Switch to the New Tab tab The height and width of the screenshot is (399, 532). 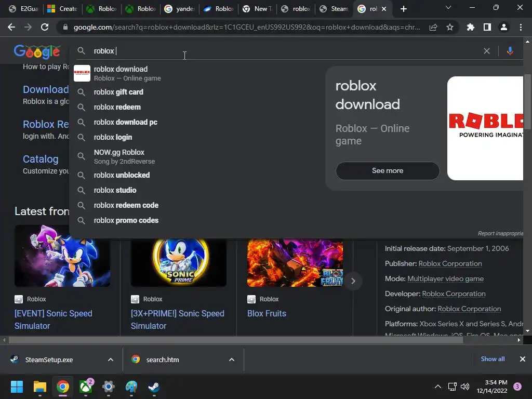pyautogui.click(x=257, y=9)
